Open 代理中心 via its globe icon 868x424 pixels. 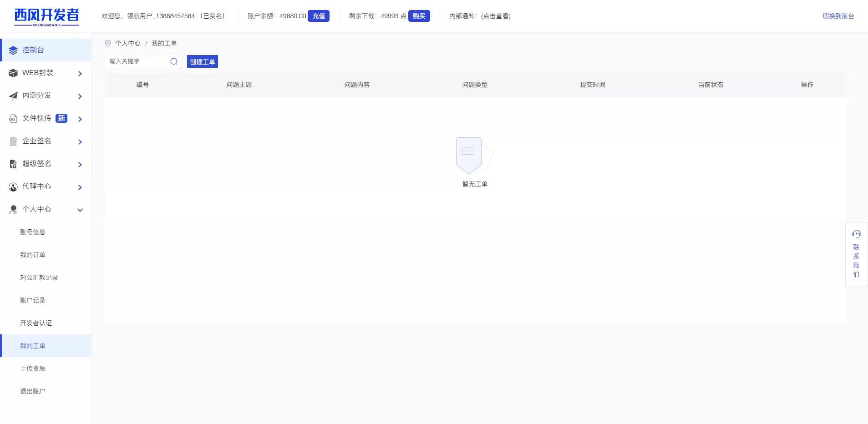coord(12,187)
